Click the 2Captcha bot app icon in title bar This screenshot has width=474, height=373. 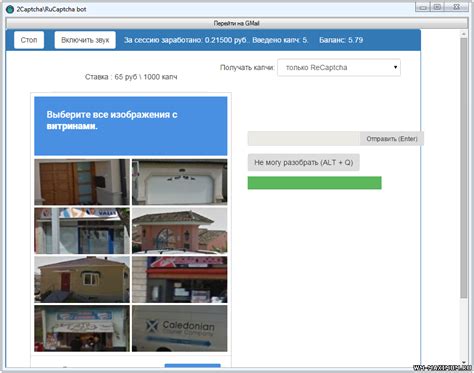tap(10, 9)
